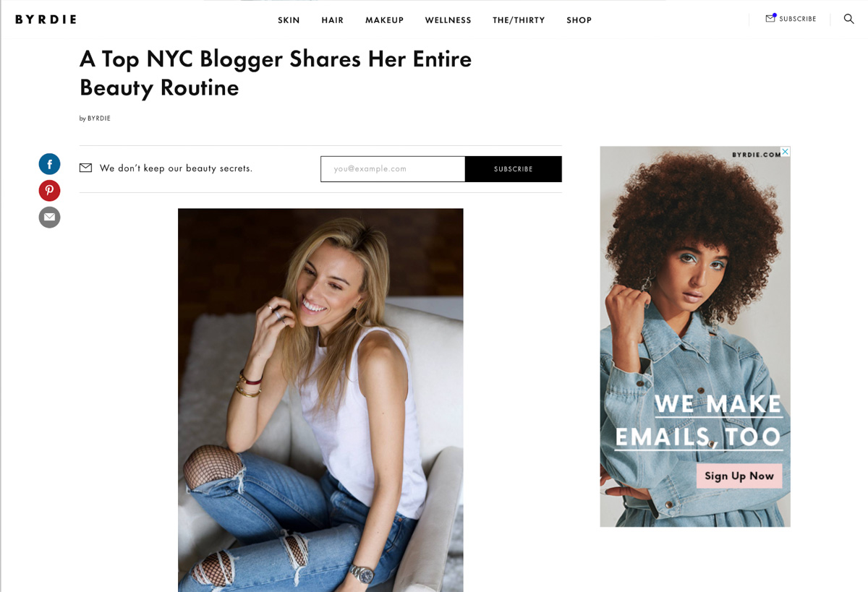Go to the Byrdie home logo
This screenshot has height=592, width=868.
click(x=46, y=20)
